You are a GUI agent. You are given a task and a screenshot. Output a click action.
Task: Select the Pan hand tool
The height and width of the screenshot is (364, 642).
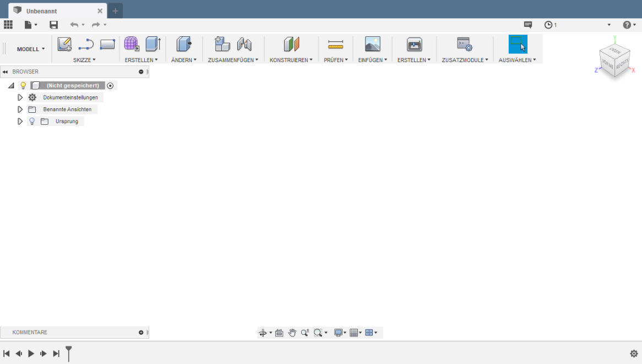click(x=292, y=333)
